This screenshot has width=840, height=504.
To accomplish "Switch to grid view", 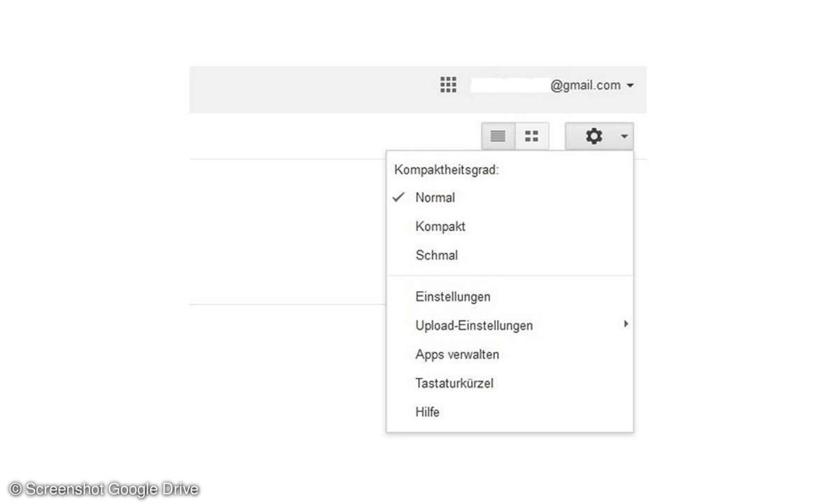I will point(532,136).
